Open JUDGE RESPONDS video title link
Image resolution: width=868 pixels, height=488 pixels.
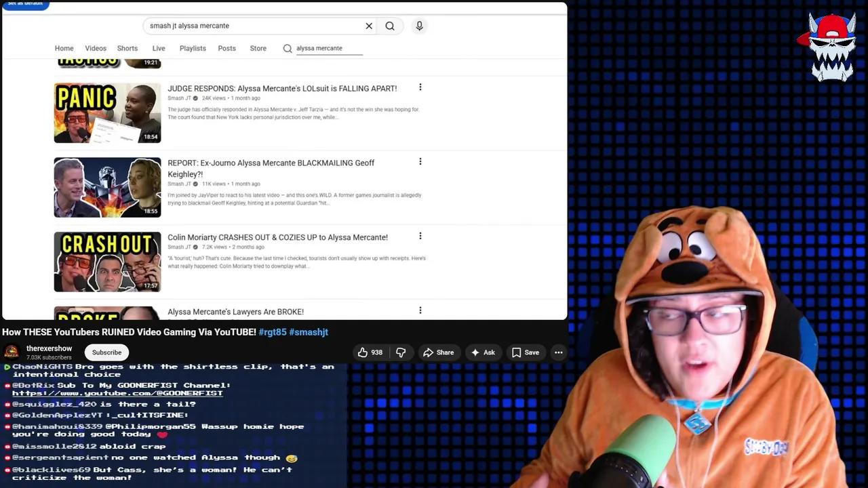282,88
